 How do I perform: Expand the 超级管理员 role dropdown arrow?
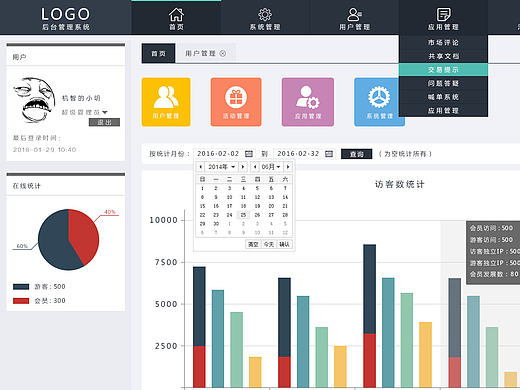(105, 112)
